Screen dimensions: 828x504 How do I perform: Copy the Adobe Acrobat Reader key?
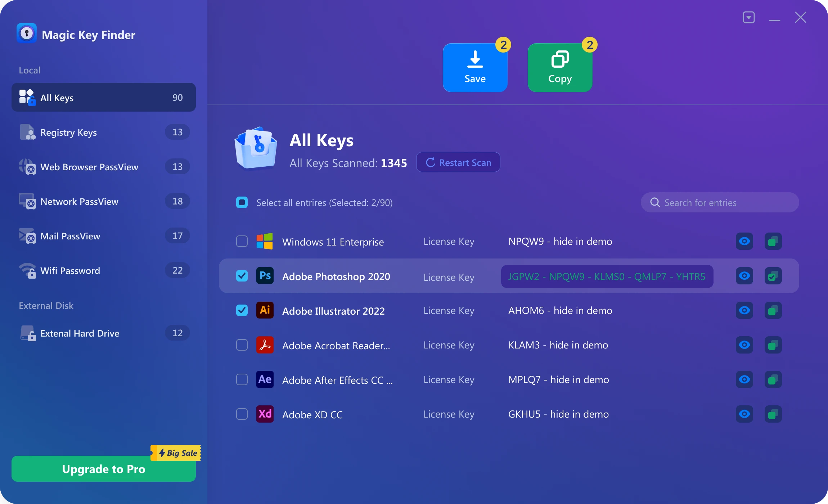tap(773, 345)
